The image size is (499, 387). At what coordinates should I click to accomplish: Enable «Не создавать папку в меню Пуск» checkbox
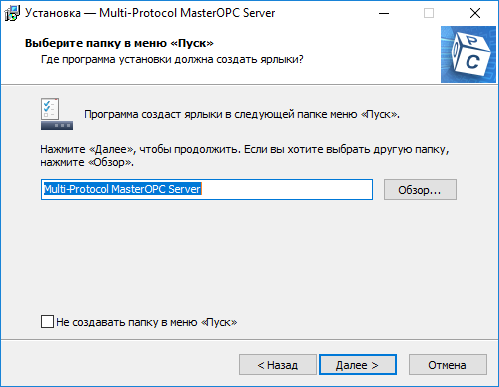pyautogui.click(x=47, y=322)
